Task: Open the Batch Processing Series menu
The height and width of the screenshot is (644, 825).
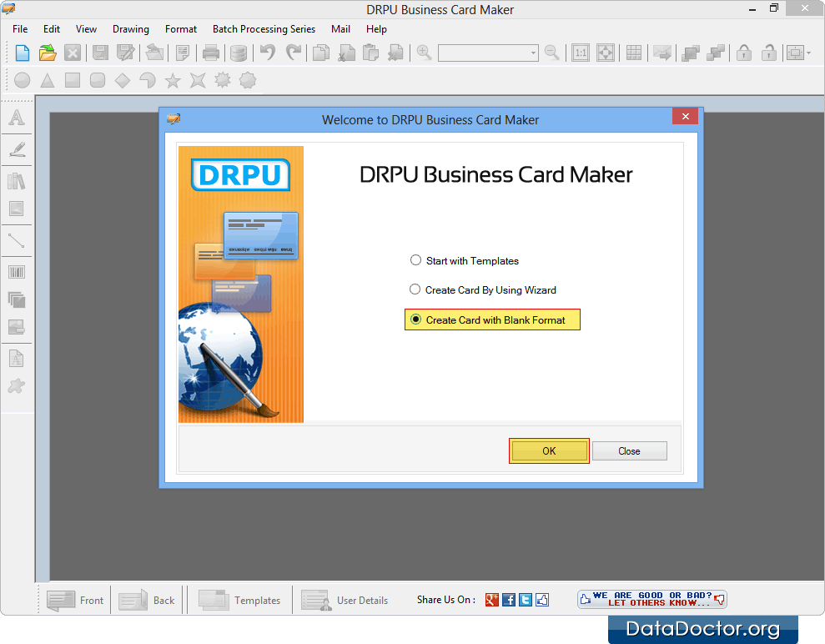Action: pos(264,29)
